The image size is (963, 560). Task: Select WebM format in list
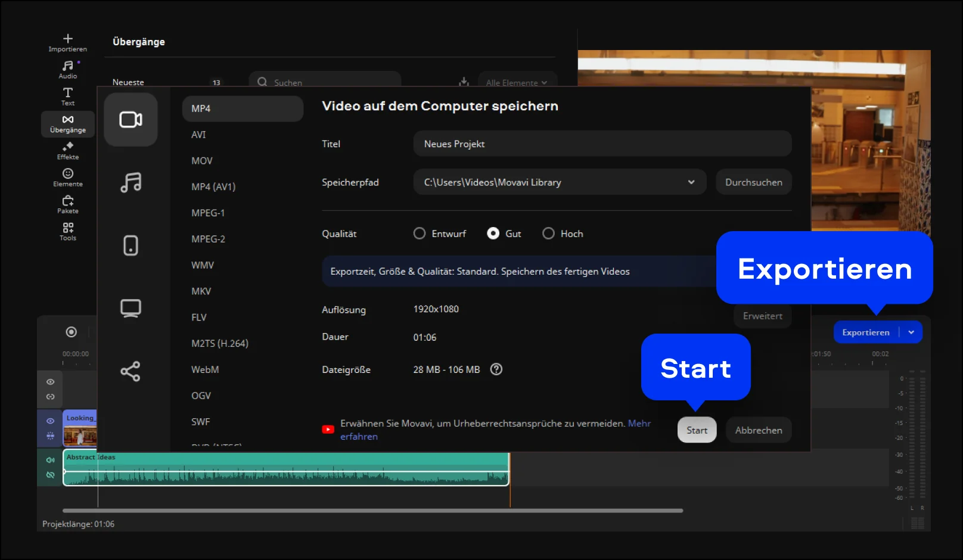(x=205, y=369)
